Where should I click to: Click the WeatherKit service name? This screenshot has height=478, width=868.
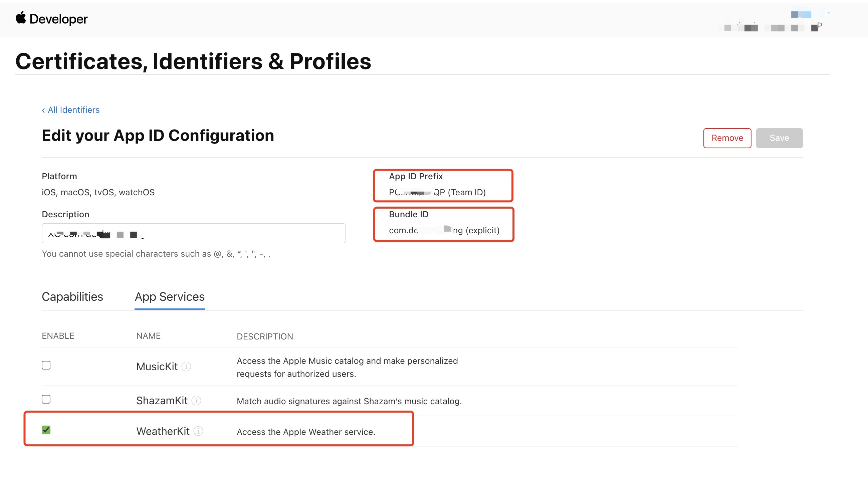[163, 431]
